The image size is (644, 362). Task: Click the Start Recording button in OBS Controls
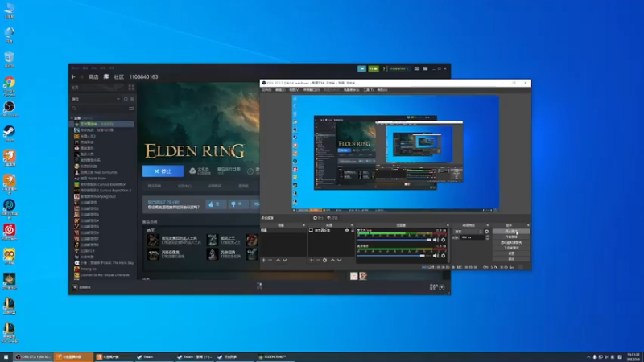click(511, 237)
